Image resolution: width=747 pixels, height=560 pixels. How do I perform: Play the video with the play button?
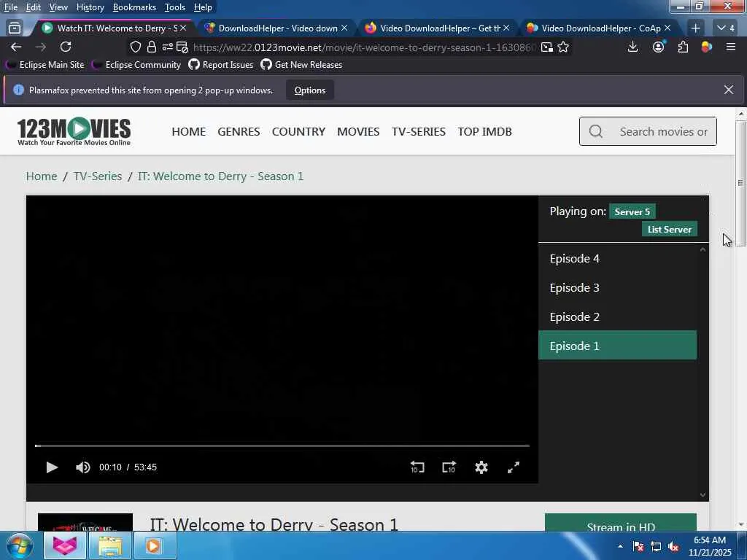(x=52, y=467)
